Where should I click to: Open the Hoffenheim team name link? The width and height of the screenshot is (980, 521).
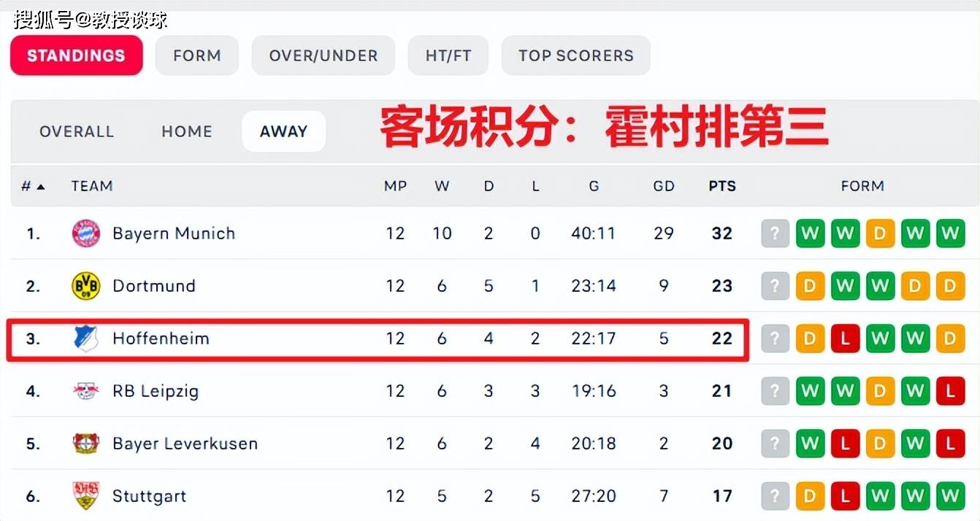[161, 339]
